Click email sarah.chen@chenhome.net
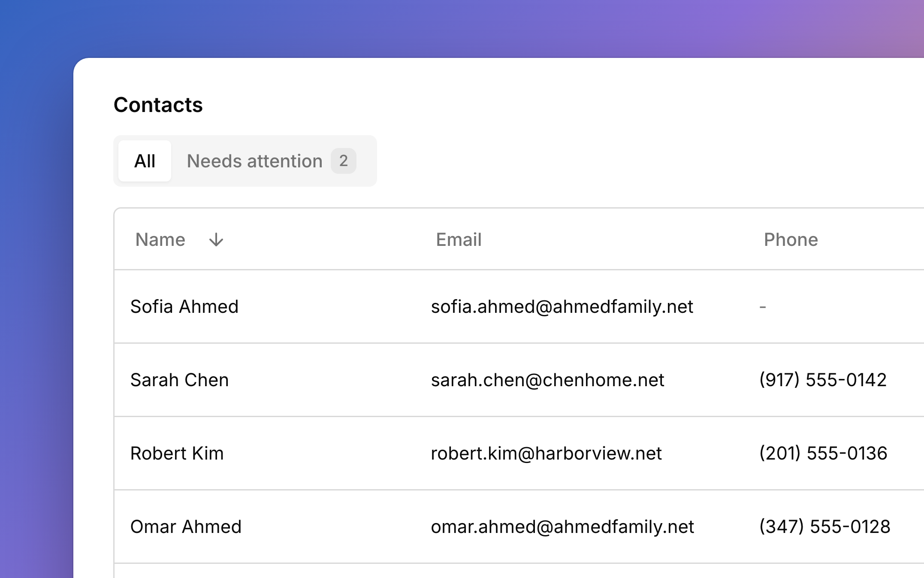924x578 pixels. [547, 380]
